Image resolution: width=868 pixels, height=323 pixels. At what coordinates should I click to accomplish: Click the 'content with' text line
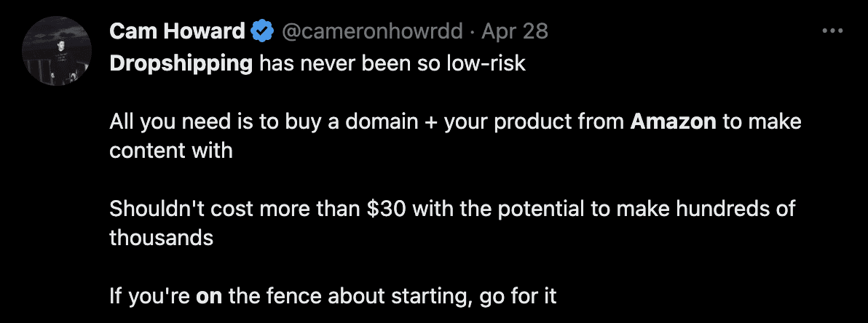(171, 151)
